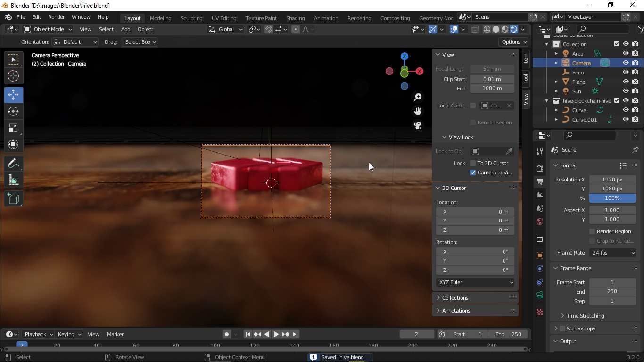Open the Add menu in viewport
The width and height of the screenshot is (644, 362).
(x=125, y=29)
